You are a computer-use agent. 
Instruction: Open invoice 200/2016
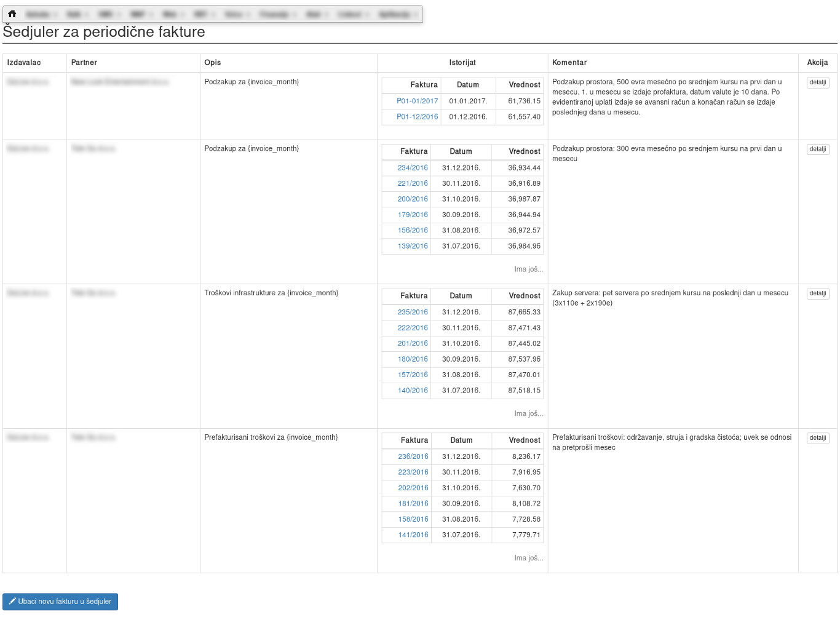pyautogui.click(x=413, y=199)
